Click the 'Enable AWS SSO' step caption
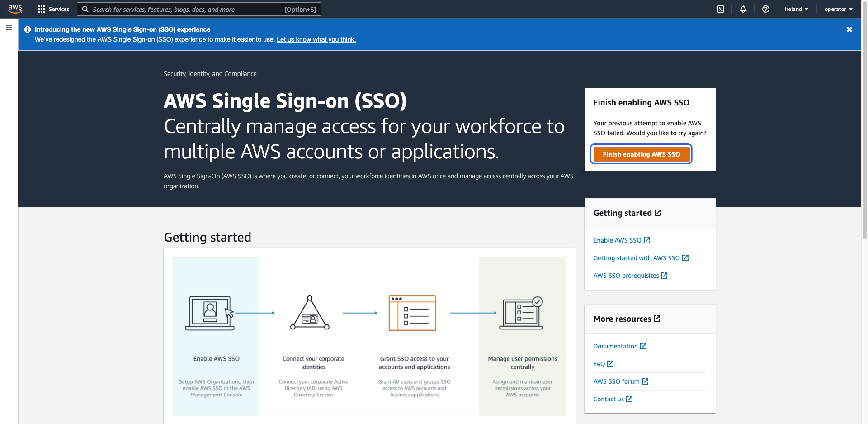Screen dimensions: 868x424 pos(216,359)
